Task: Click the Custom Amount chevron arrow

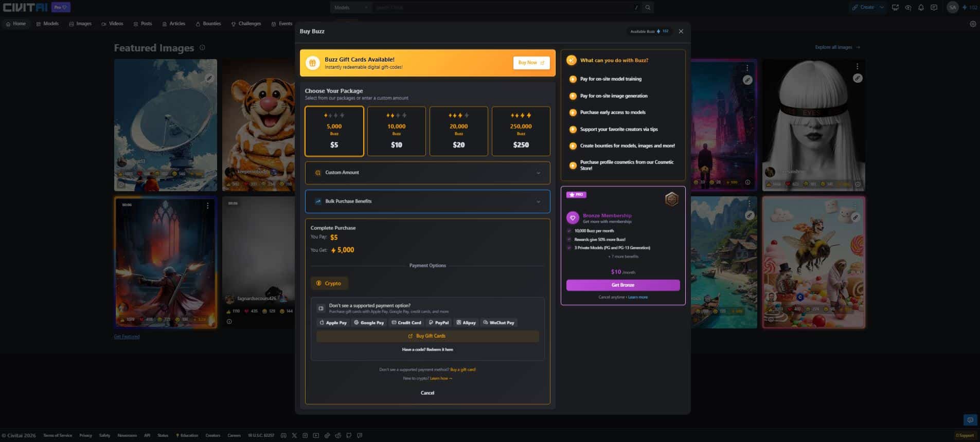Action: click(539, 173)
